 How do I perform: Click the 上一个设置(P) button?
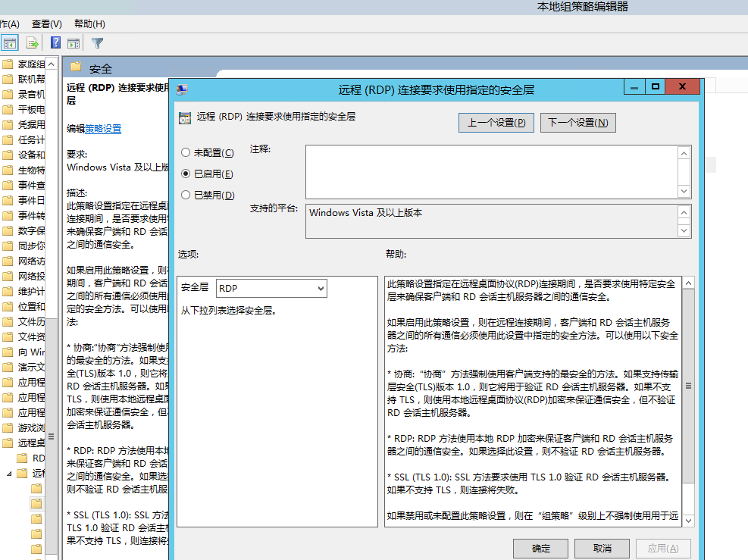(x=496, y=123)
